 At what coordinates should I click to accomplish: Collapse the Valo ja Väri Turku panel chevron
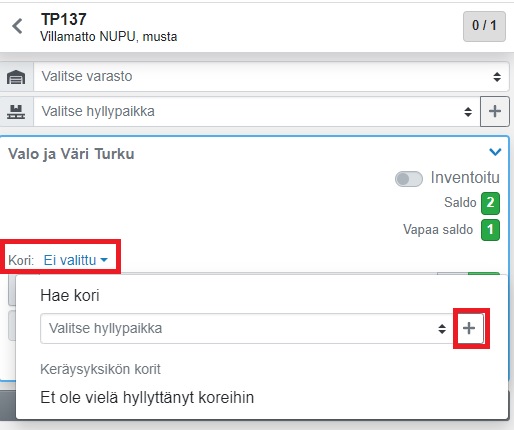[495, 152]
